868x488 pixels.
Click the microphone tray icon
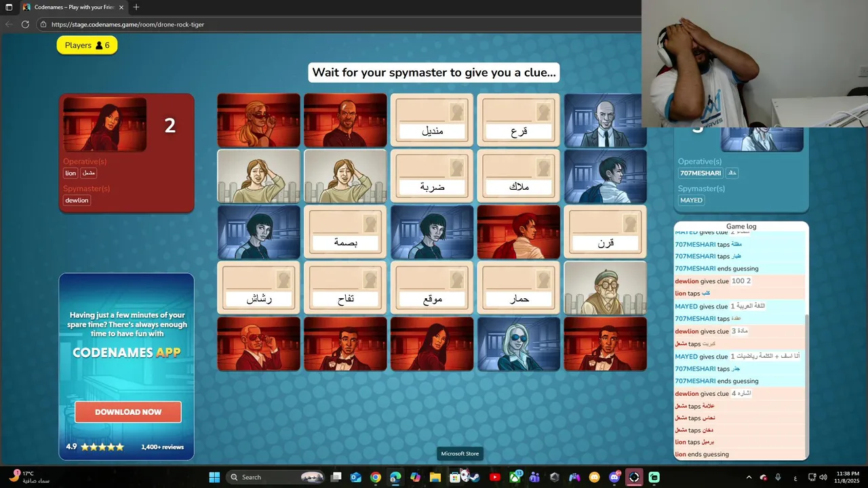point(778,477)
